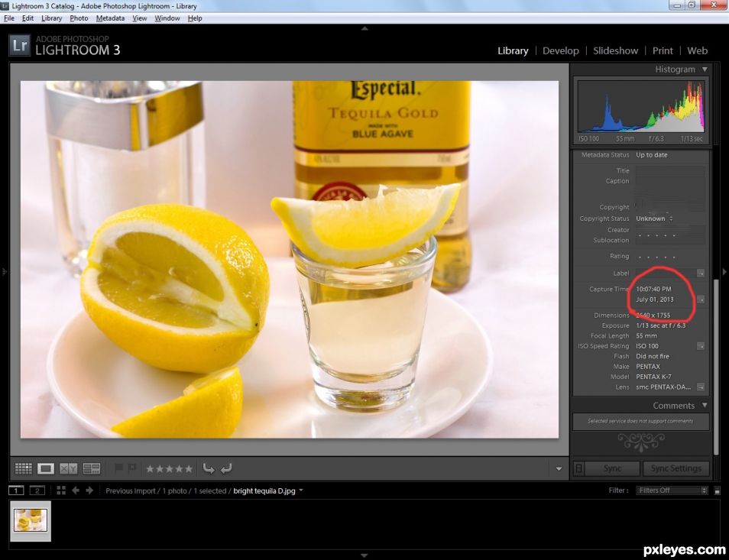The image size is (729, 560).
Task: Click the arrow button beside the capture date
Action: 701,299
